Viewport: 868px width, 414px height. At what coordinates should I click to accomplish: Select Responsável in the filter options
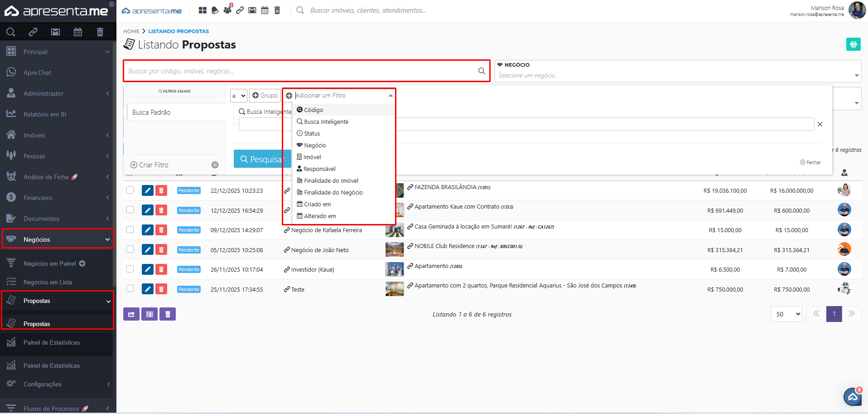[319, 169]
